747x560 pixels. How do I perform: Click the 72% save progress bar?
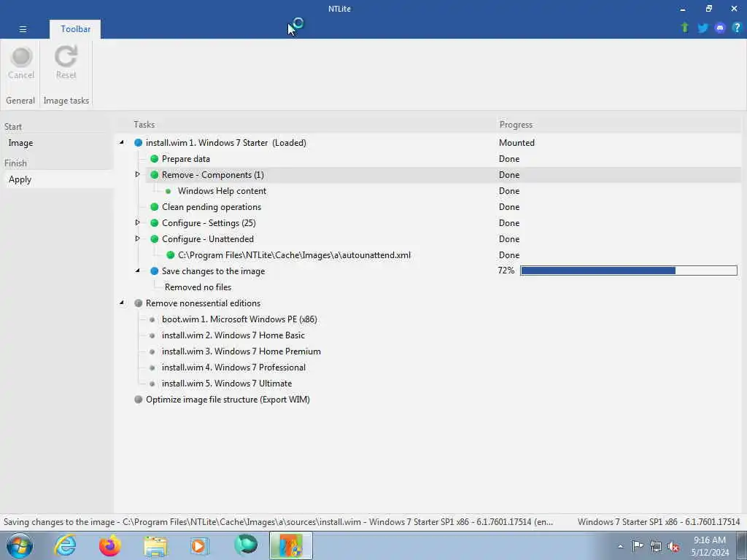628,271
